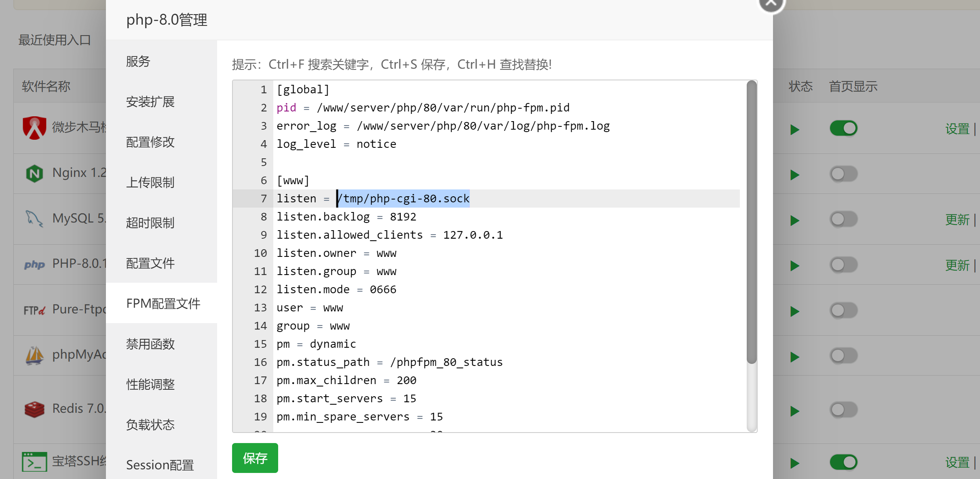Viewport: 980px width, 479px height.
Task: Open the 配置文件 tab in sidebar
Action: tap(150, 263)
